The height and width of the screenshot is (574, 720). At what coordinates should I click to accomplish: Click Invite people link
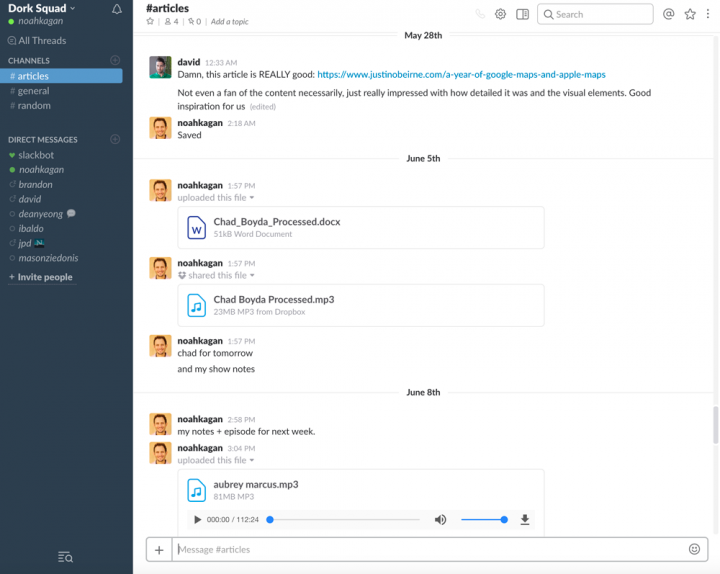click(x=41, y=277)
